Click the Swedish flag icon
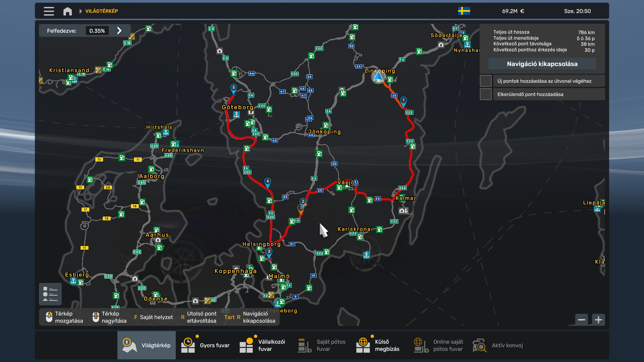This screenshot has height=362, width=644. coord(464,11)
